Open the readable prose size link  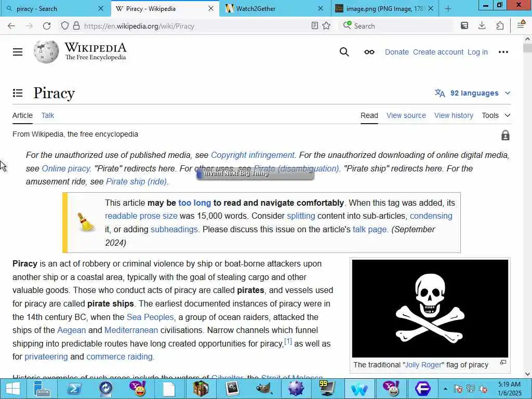pyautogui.click(x=141, y=216)
